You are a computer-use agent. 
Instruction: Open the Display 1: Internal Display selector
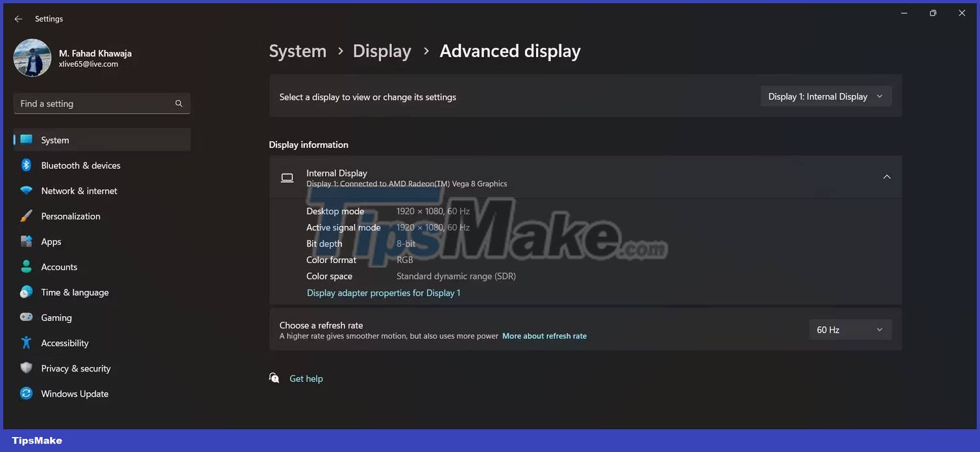(x=826, y=96)
